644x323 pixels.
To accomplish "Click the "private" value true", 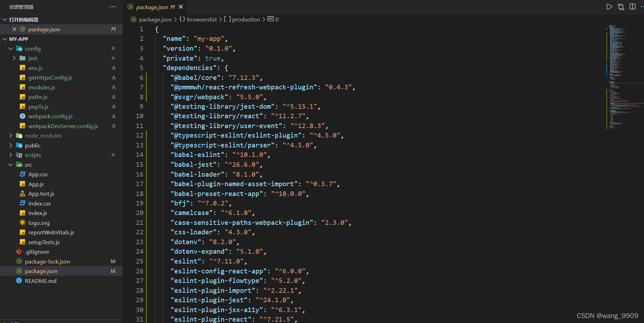I will pos(213,58).
